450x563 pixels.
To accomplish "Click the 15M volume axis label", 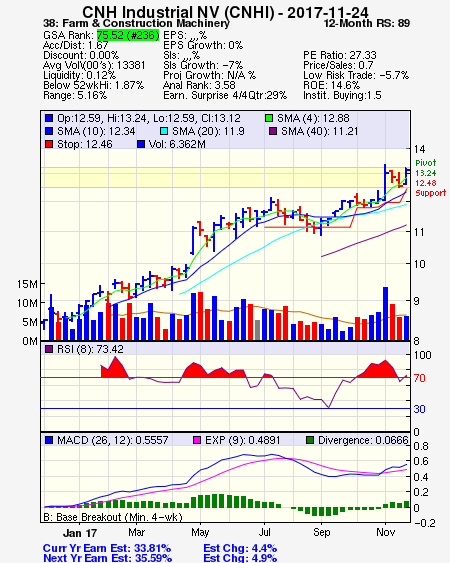I will coord(27,284).
